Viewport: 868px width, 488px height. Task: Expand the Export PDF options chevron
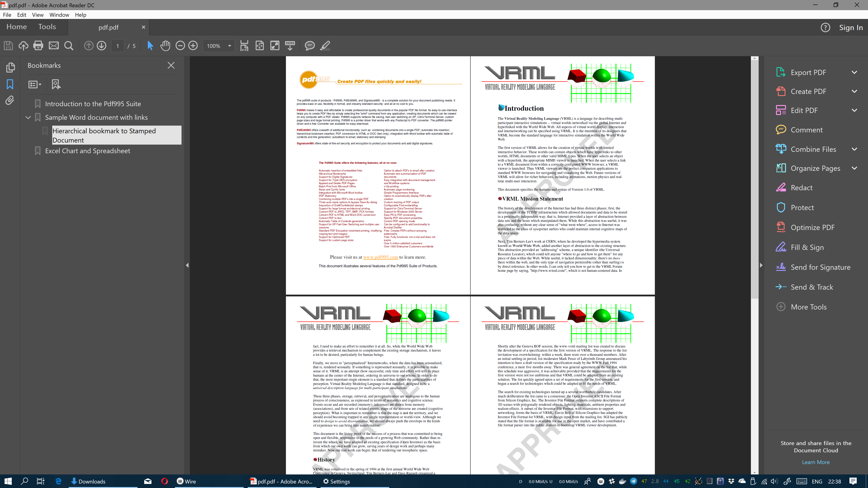[854, 72]
